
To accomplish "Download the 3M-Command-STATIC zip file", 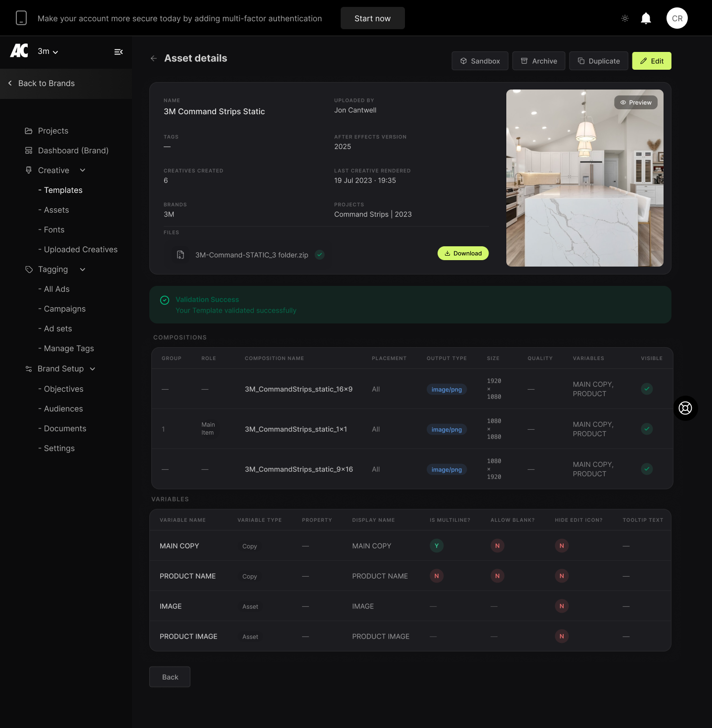I will tap(463, 253).
